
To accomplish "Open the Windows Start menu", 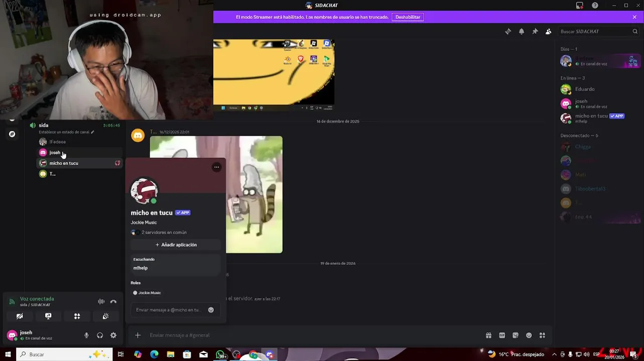I will click(x=8, y=354).
